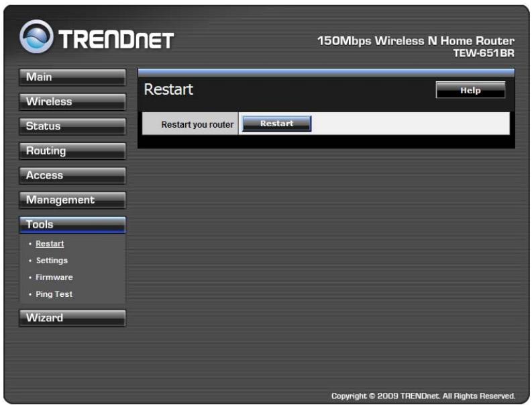Open the Status menu section

(72, 126)
